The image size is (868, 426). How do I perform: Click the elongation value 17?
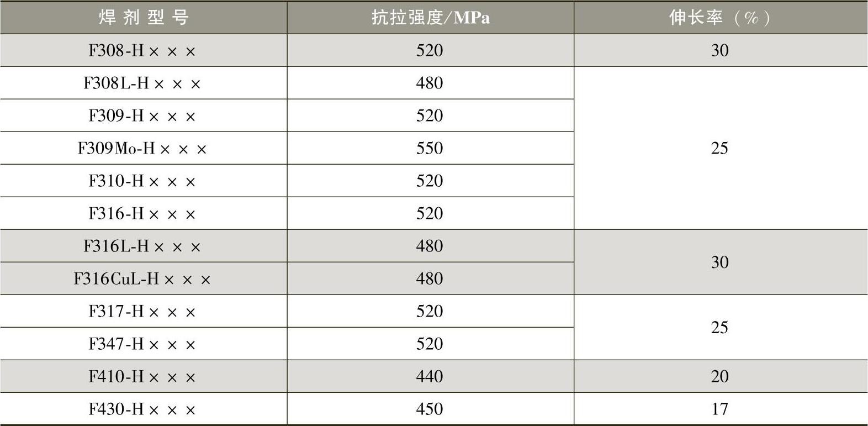pos(719,409)
